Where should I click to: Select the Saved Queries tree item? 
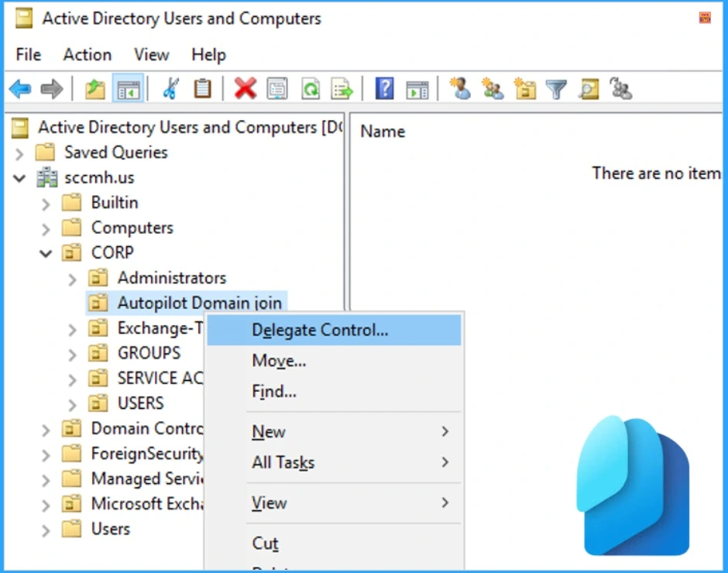pyautogui.click(x=115, y=153)
